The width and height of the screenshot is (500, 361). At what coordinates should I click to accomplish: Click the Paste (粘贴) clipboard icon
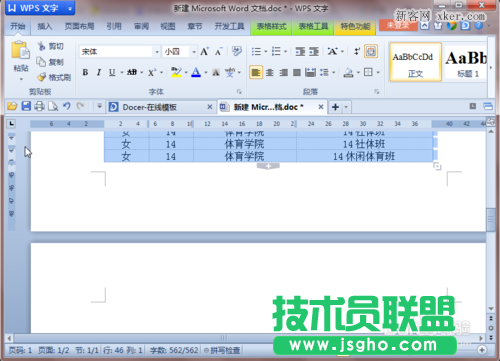21,50
